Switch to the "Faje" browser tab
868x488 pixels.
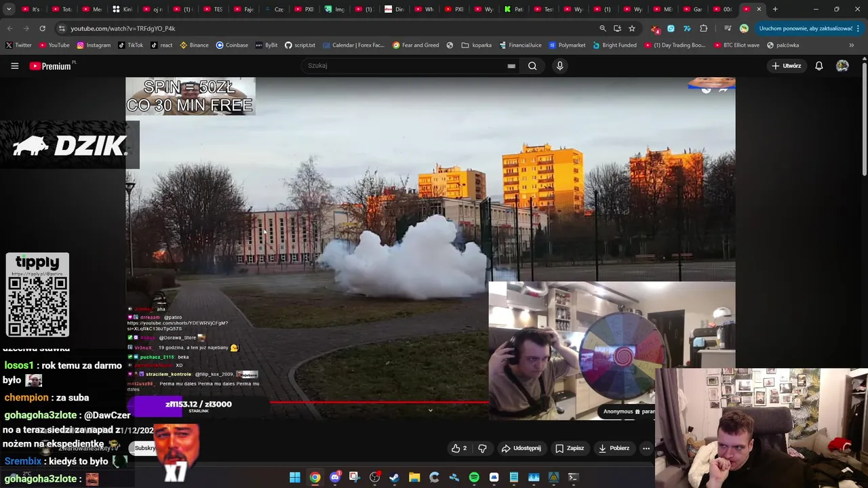pos(244,9)
